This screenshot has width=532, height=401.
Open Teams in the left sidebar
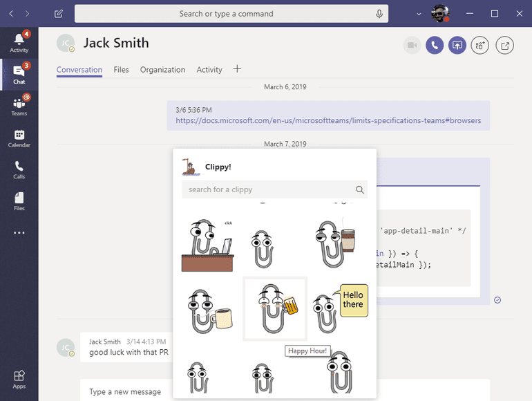tap(19, 106)
